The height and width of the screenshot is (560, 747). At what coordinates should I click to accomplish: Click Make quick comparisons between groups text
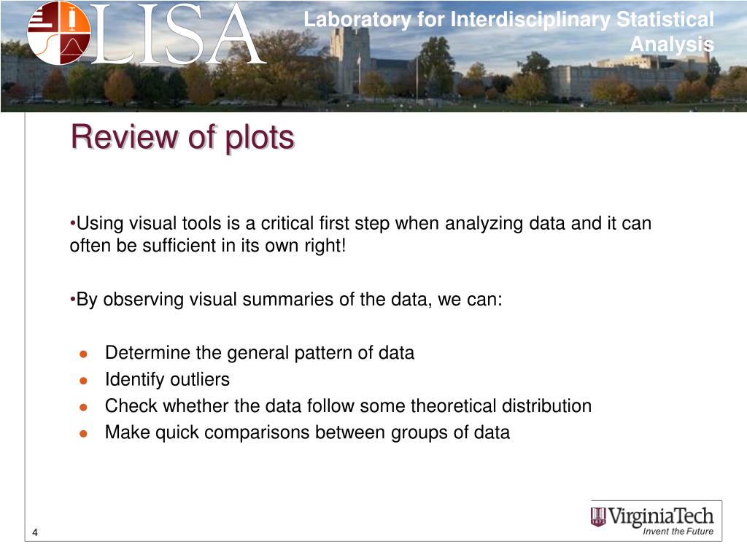307,432
